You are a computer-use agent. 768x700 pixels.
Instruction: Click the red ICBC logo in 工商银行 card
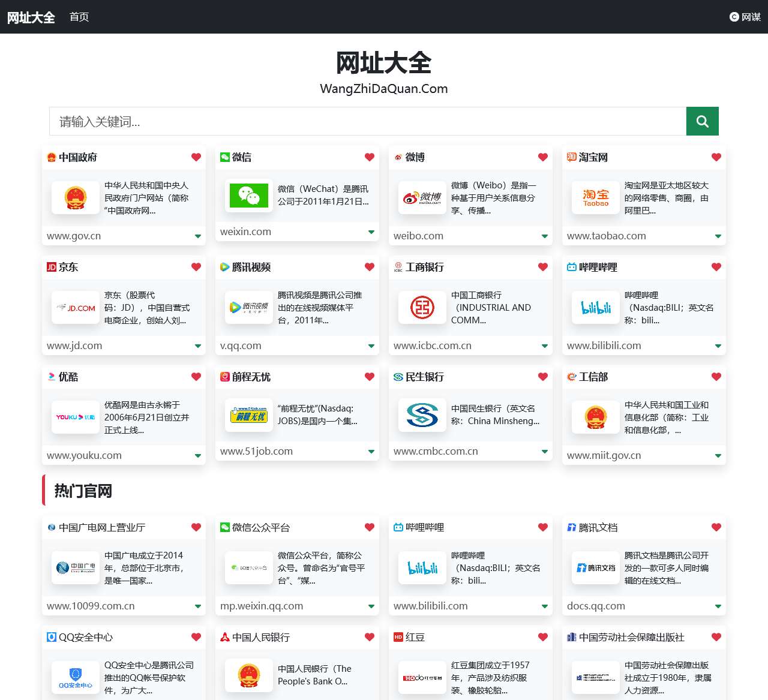[422, 308]
